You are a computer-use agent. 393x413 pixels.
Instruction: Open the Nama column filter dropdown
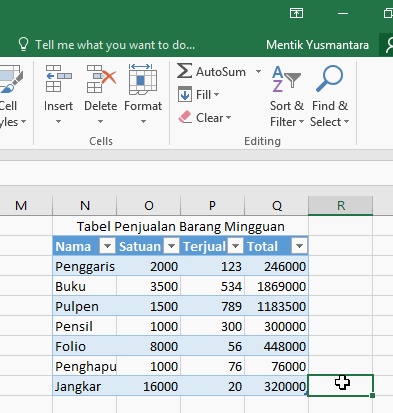[x=107, y=246]
